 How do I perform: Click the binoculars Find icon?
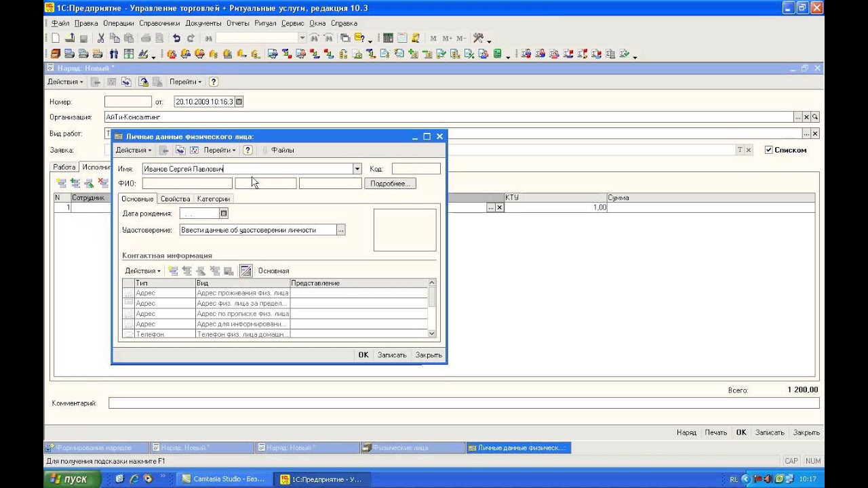pyautogui.click(x=209, y=38)
